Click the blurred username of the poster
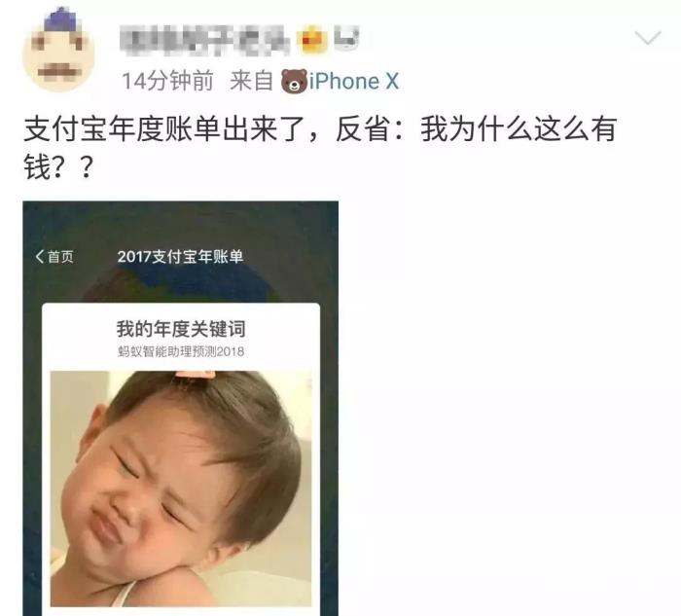Image resolution: width=681 pixels, height=616 pixels. tap(205, 41)
